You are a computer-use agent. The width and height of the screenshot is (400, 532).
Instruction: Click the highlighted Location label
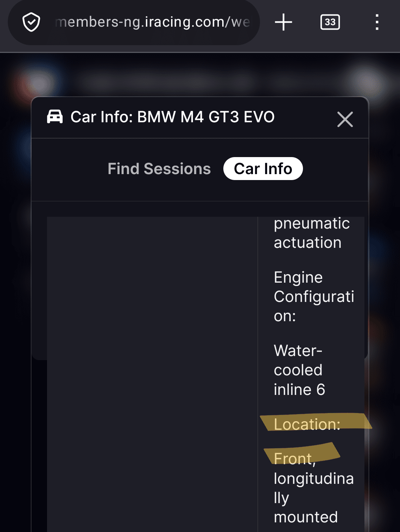tap(307, 424)
